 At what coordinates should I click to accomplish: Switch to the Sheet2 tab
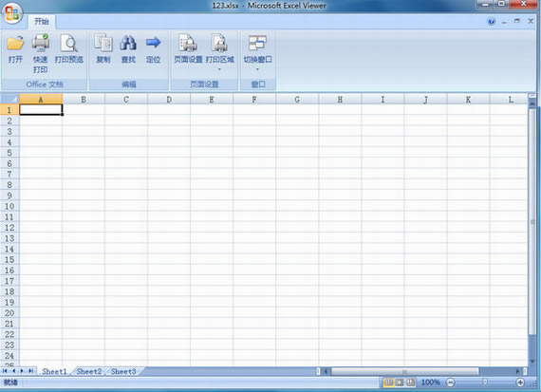[89, 371]
